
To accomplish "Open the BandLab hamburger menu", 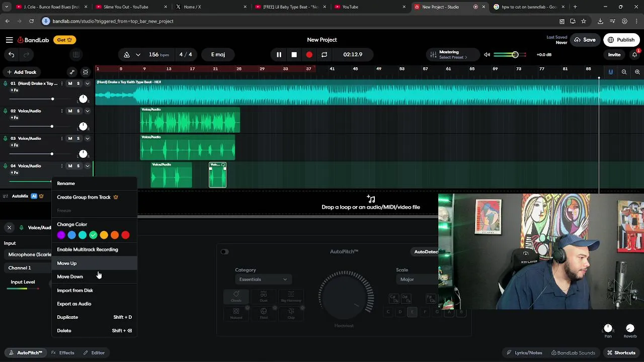I will point(9,40).
